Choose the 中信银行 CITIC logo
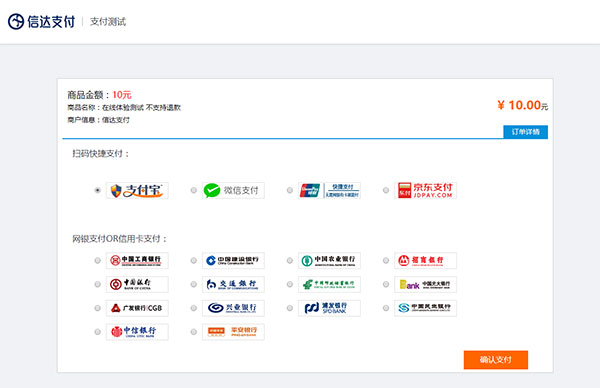 (137, 332)
